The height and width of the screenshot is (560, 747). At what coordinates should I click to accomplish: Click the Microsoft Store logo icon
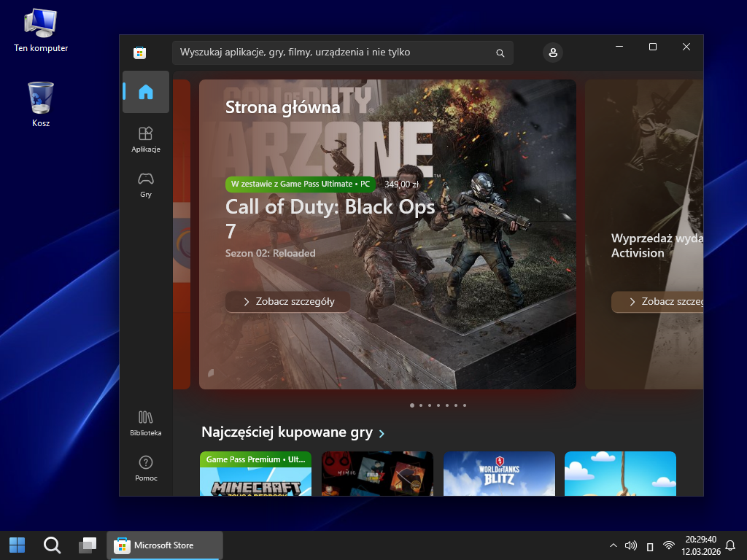pyautogui.click(x=139, y=52)
